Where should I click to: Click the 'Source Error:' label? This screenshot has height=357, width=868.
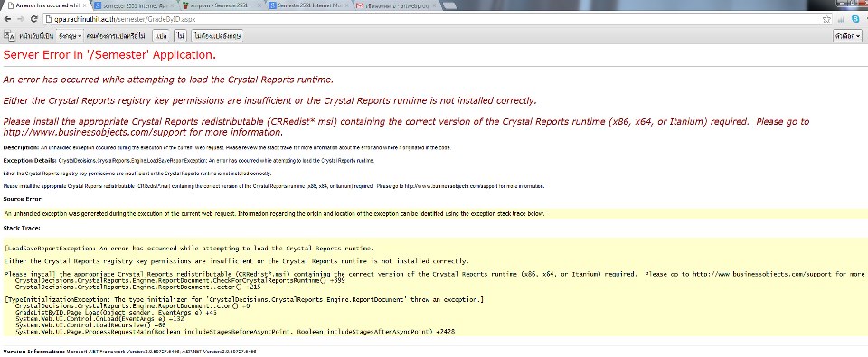24,199
